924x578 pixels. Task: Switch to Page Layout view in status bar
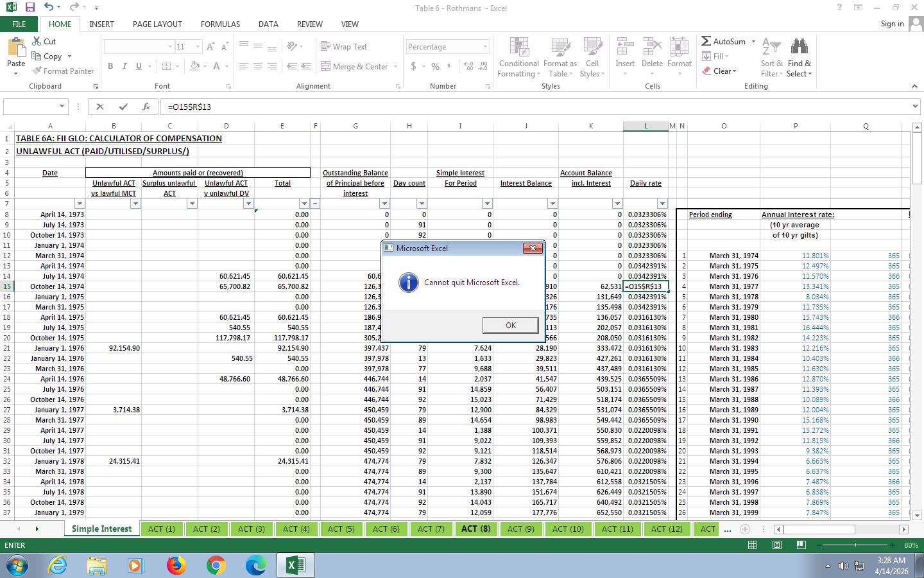click(x=776, y=545)
